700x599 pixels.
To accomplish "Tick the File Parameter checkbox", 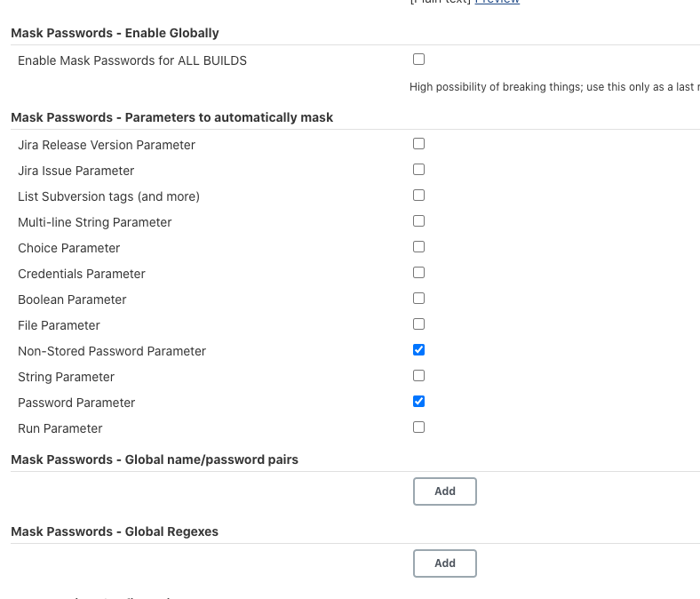I will 419,324.
